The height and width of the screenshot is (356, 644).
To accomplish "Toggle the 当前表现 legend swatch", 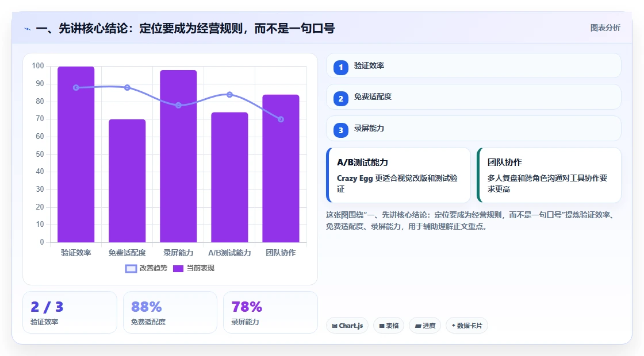I will 178,269.
